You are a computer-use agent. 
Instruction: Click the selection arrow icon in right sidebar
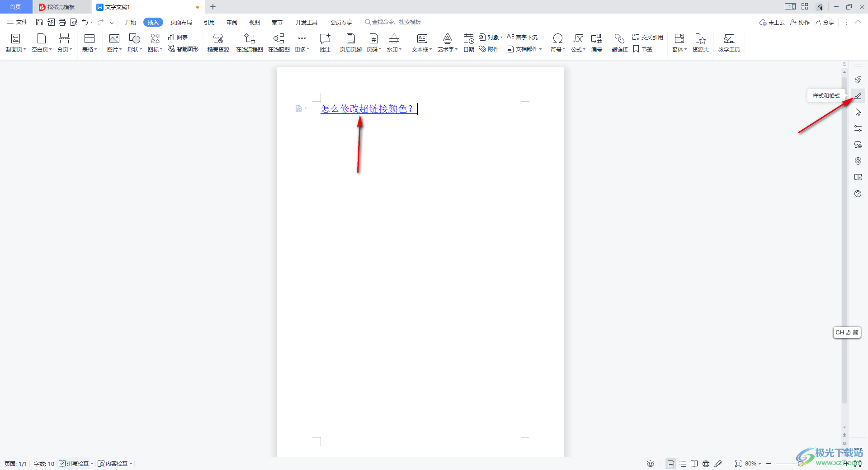tap(858, 112)
